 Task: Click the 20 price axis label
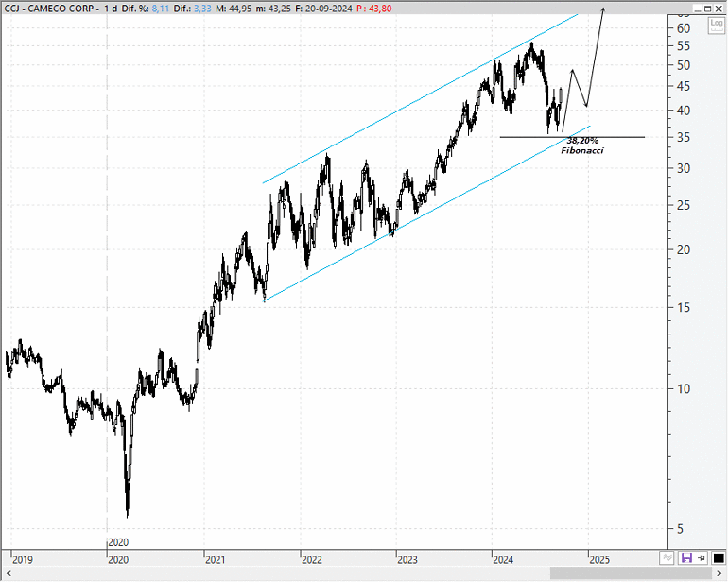684,249
